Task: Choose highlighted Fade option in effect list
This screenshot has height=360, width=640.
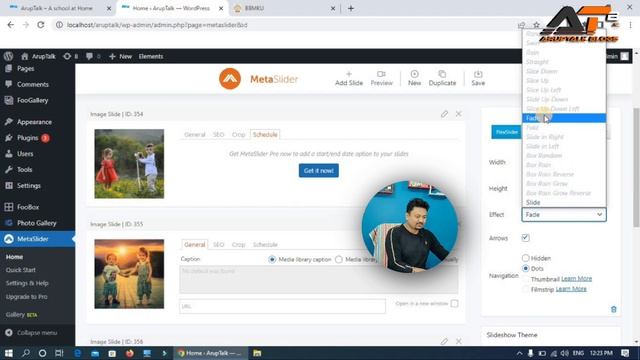Action: (564, 118)
